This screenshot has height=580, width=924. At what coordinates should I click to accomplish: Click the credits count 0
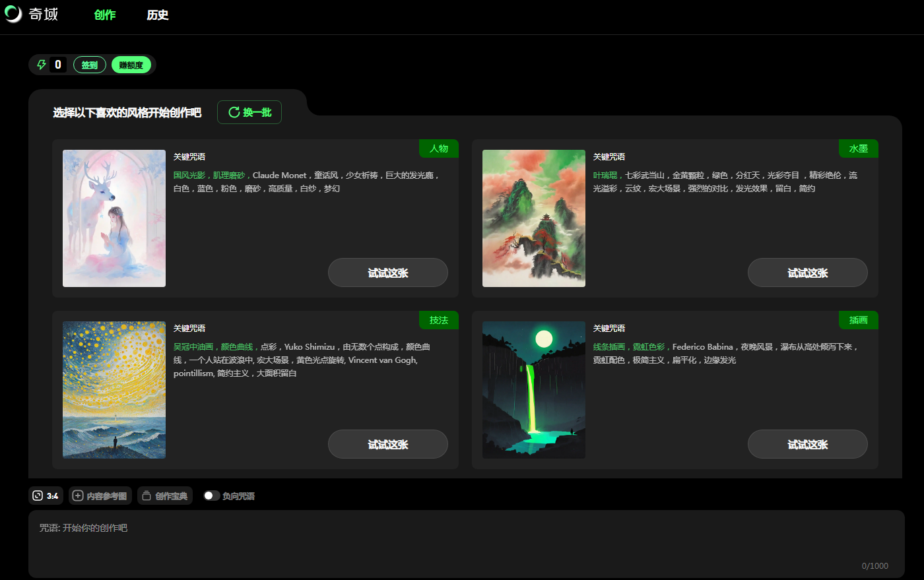(x=58, y=65)
